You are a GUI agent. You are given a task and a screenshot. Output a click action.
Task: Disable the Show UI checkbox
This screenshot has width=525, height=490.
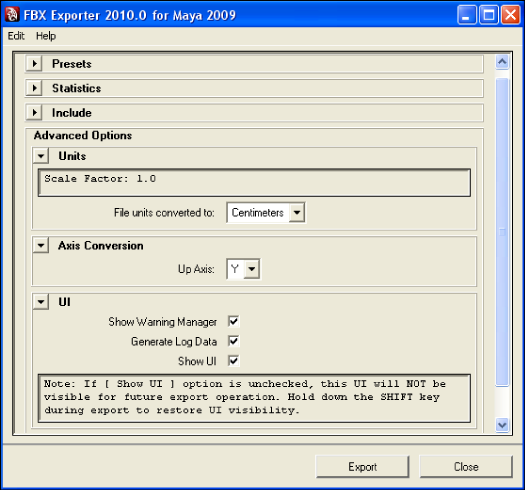(233, 361)
